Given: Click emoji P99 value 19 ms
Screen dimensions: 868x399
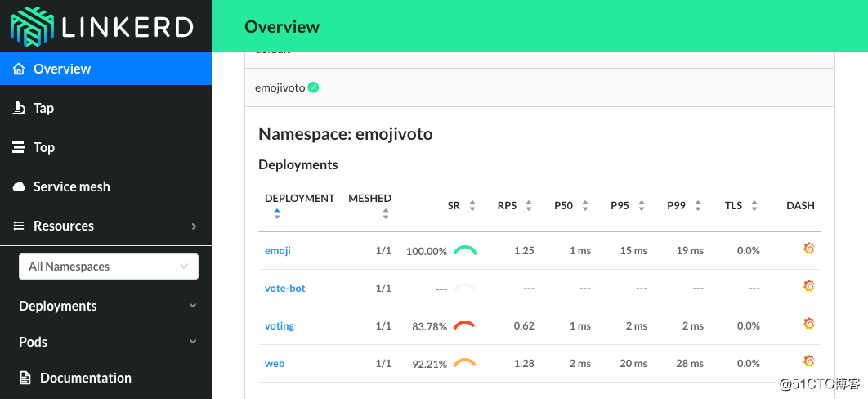Looking at the screenshot, I should 690,251.
